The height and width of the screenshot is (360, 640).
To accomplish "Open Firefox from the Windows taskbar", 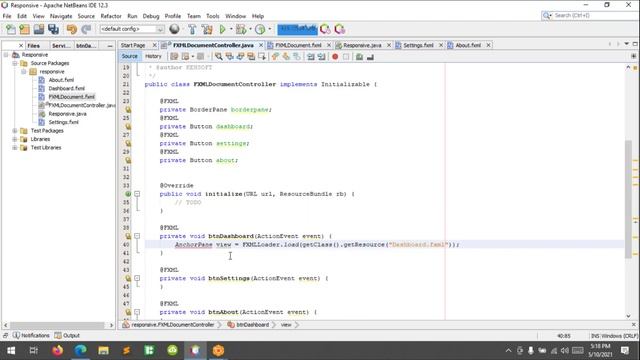I will click(58, 350).
